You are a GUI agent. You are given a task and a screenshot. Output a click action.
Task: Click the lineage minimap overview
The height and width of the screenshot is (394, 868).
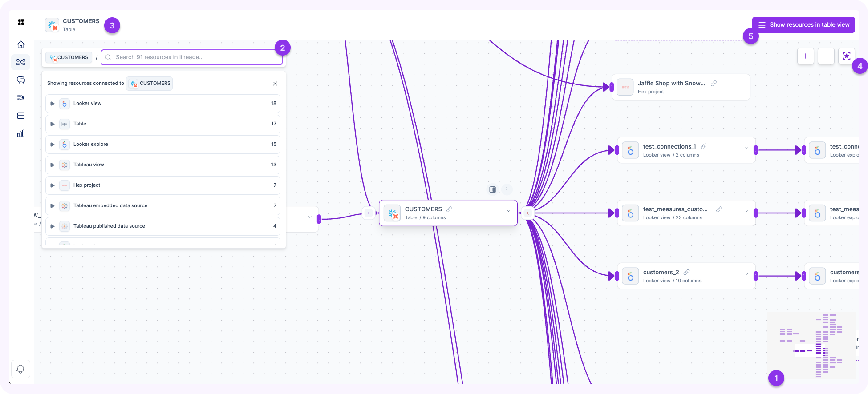coord(811,346)
